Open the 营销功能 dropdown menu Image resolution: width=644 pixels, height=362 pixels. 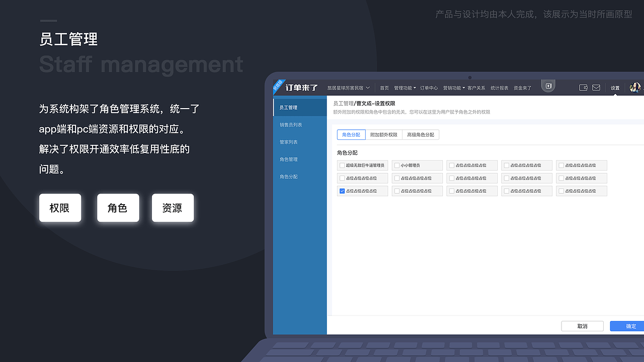[x=454, y=88]
